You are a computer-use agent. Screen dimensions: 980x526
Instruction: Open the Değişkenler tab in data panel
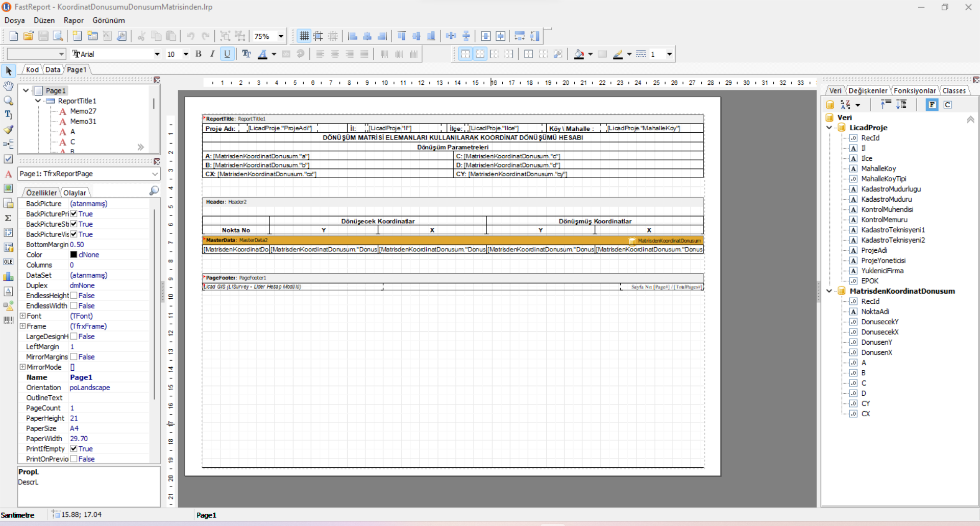click(x=868, y=90)
